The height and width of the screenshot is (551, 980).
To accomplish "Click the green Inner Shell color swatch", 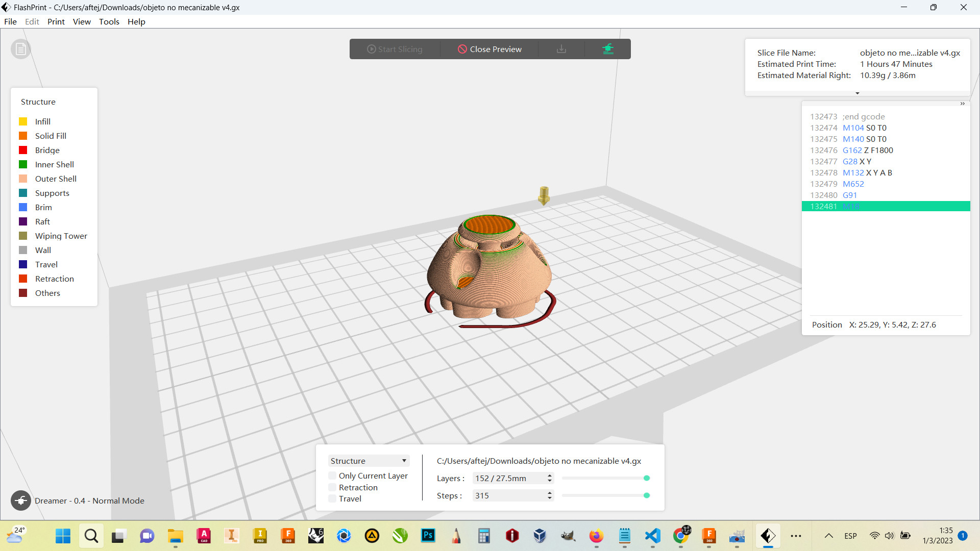I will click(23, 164).
